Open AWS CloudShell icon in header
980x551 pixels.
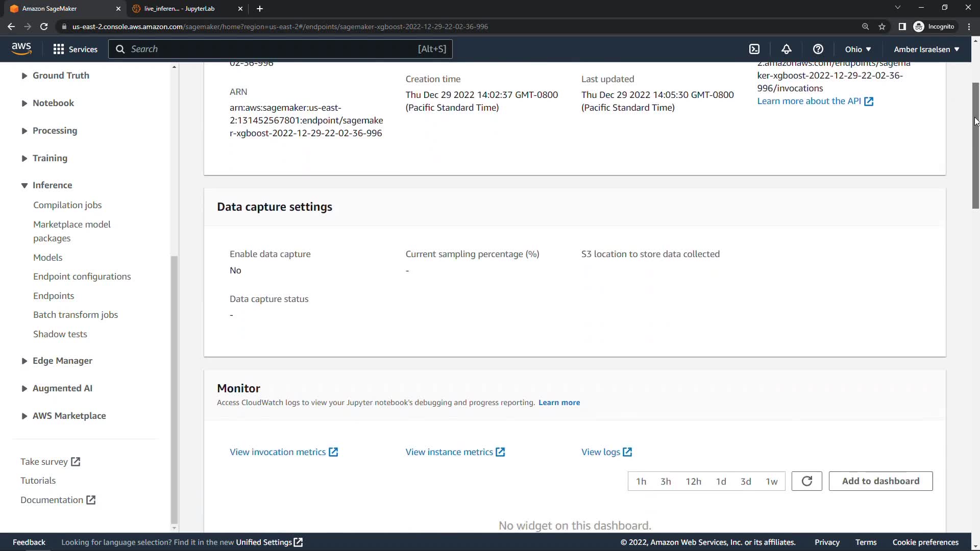pyautogui.click(x=754, y=49)
